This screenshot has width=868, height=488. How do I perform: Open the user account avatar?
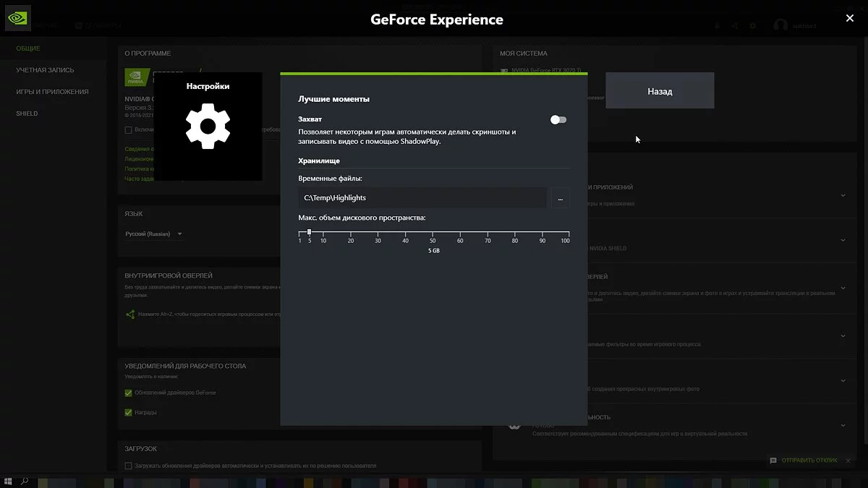point(780,26)
